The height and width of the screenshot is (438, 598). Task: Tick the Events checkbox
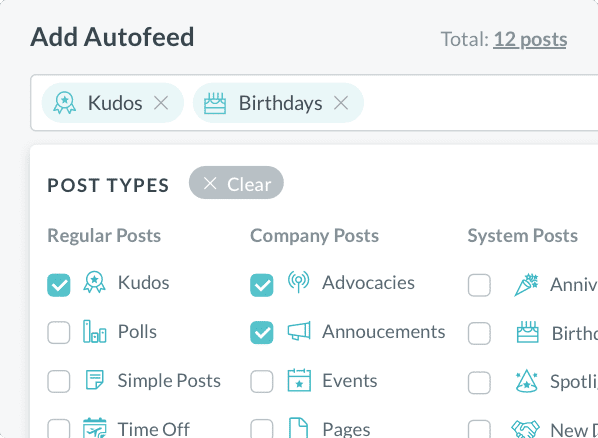[262, 381]
